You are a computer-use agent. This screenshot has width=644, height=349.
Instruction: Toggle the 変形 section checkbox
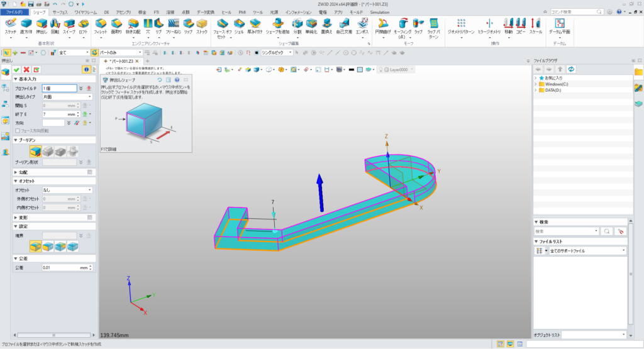[90, 217]
